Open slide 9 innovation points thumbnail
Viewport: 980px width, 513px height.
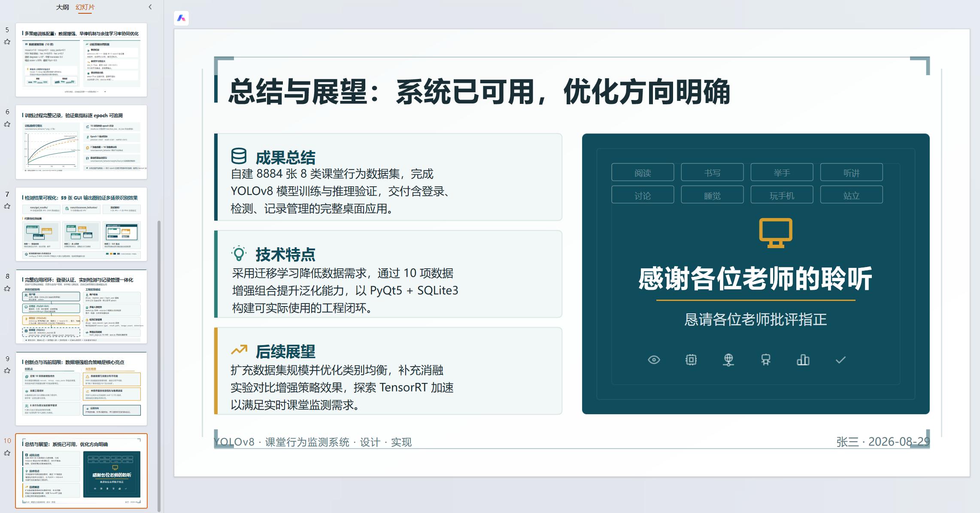click(x=82, y=389)
